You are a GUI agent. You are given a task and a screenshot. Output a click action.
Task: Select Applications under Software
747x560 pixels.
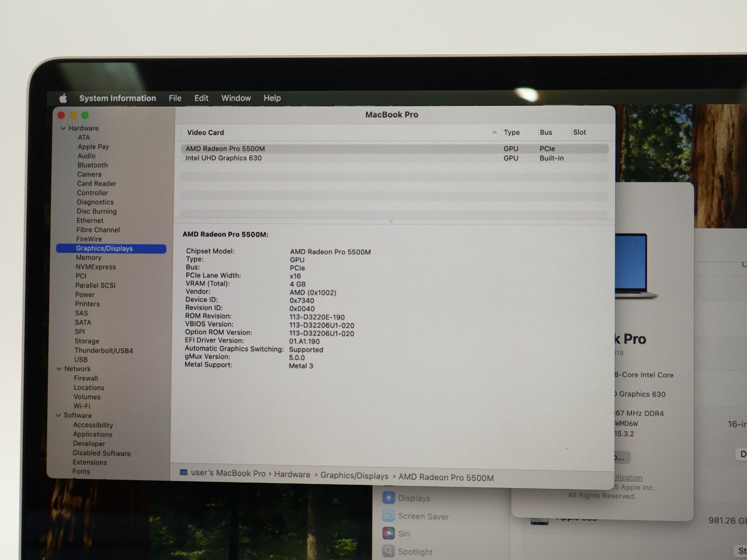tap(92, 434)
